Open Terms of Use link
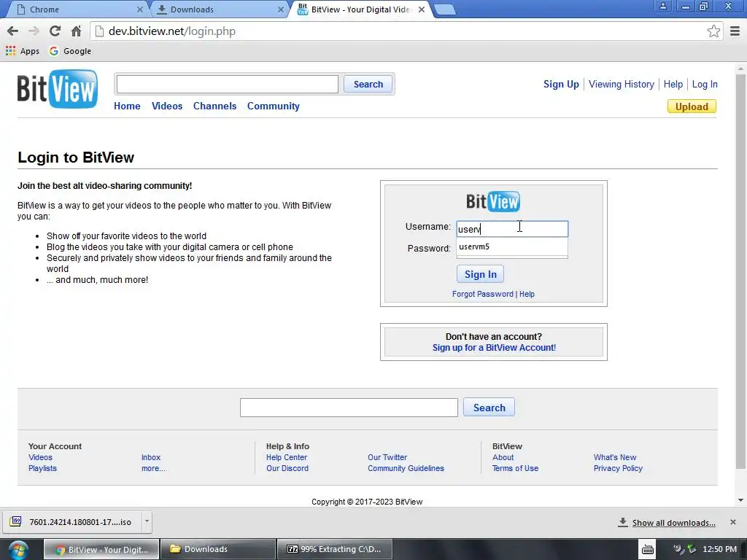Image resolution: width=747 pixels, height=560 pixels. tap(515, 468)
